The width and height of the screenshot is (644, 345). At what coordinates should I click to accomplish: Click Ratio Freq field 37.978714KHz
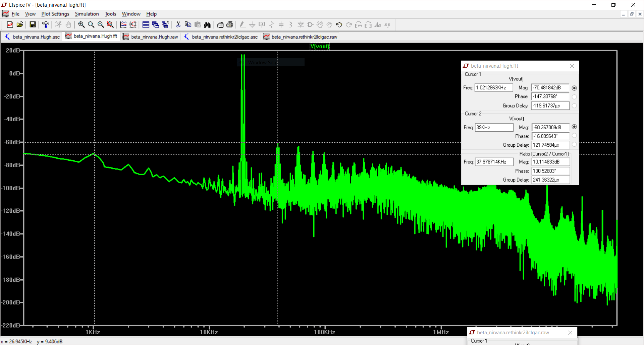coord(494,162)
